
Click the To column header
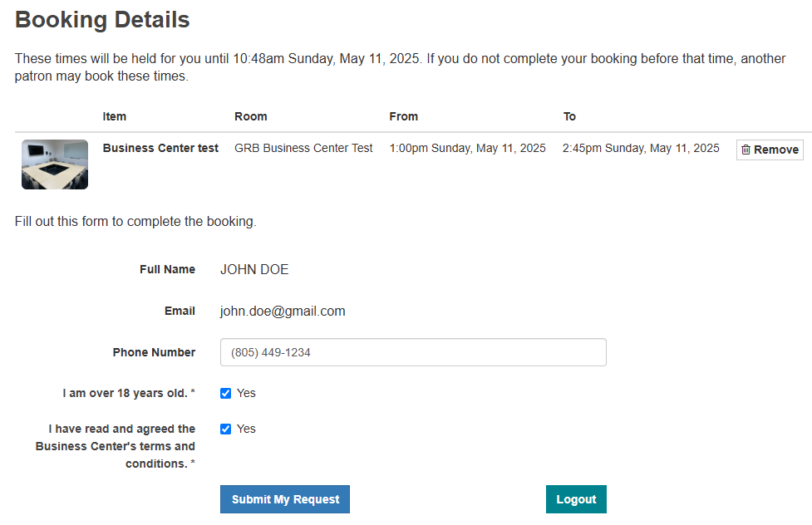pos(569,116)
